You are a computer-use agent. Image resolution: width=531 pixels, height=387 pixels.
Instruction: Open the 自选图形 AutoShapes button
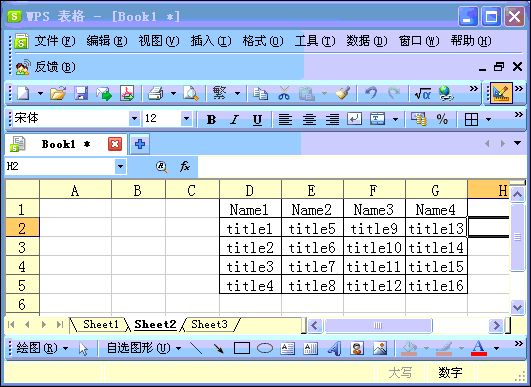coord(144,348)
